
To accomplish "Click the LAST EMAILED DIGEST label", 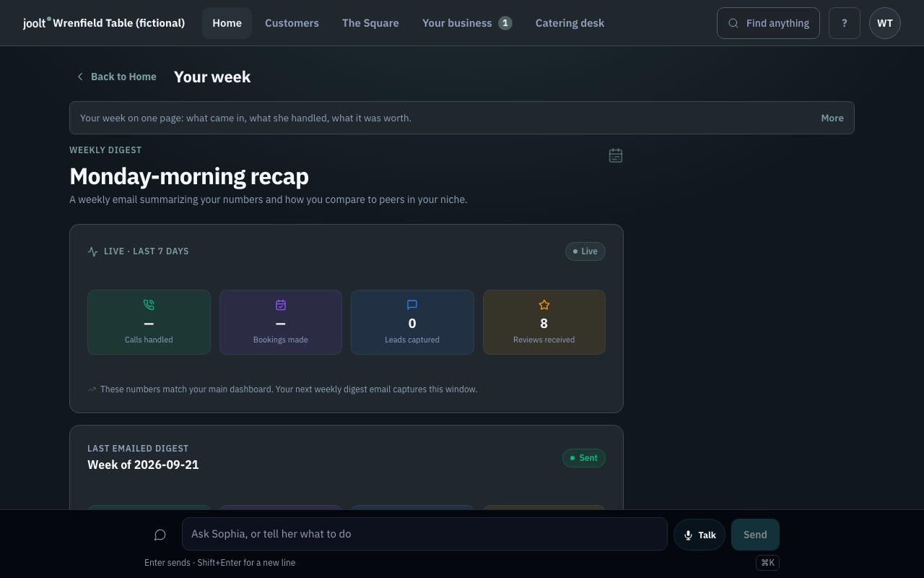I will [138, 449].
